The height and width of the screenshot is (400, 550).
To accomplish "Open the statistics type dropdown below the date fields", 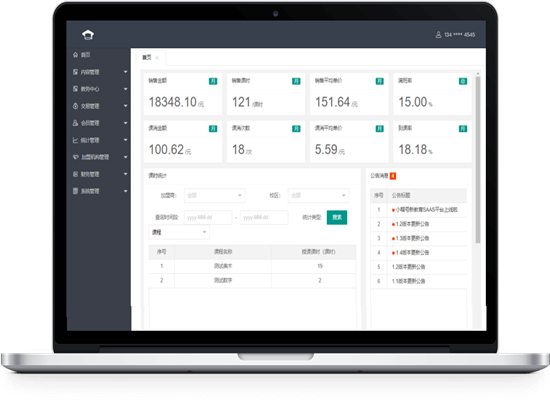I will [179, 232].
